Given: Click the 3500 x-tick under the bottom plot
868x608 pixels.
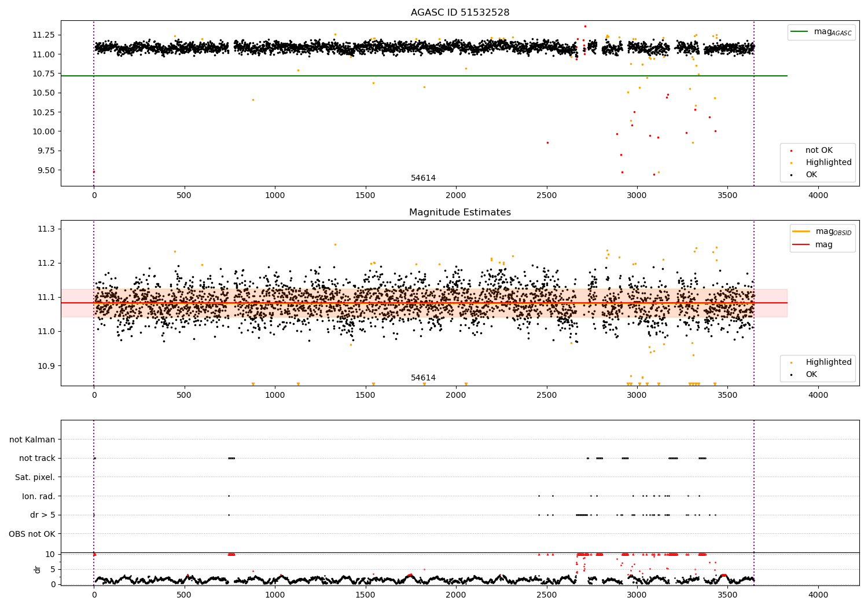Looking at the screenshot, I should (x=727, y=595).
